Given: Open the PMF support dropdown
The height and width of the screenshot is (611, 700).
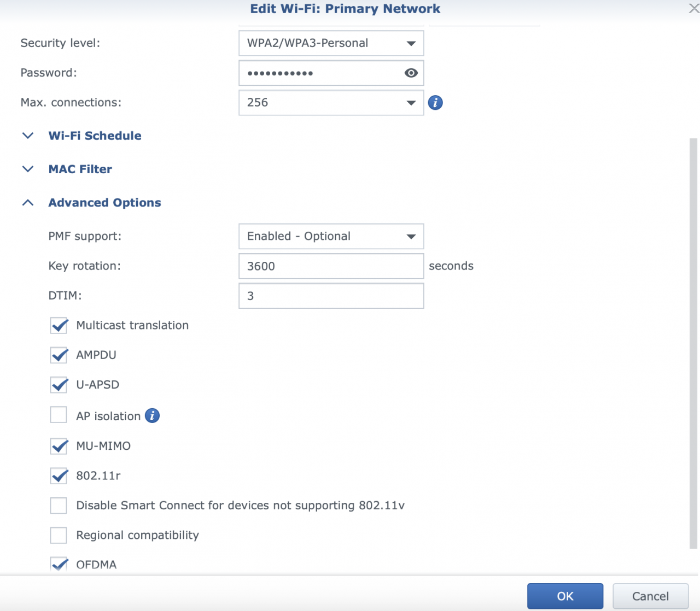Looking at the screenshot, I should tap(331, 237).
